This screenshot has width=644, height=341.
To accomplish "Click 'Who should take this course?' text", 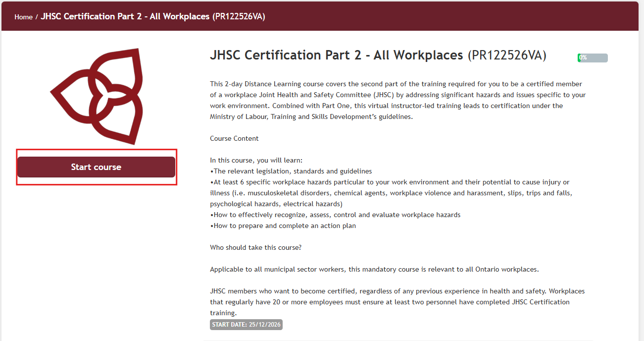I will click(x=255, y=247).
